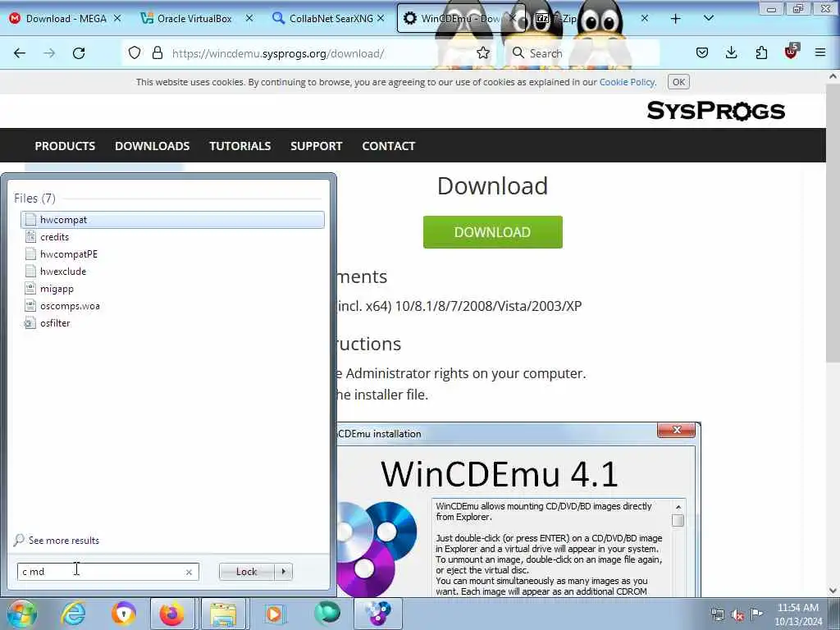
Task: Click the SysProgs logo
Action: point(715,111)
